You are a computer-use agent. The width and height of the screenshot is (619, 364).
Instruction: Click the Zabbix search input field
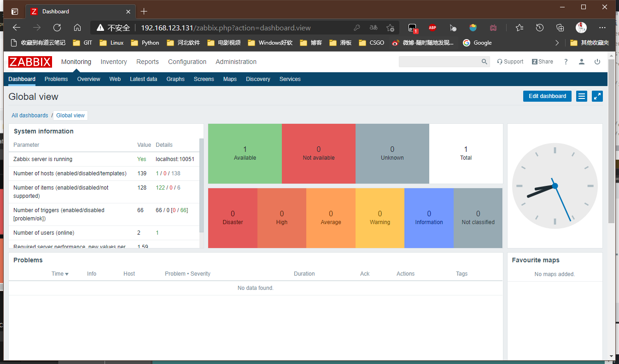click(440, 62)
